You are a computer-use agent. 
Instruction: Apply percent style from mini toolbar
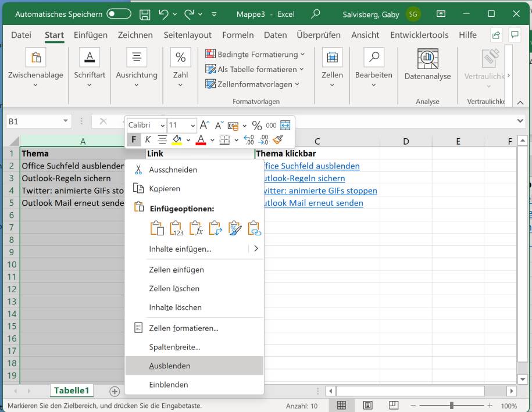click(x=258, y=124)
